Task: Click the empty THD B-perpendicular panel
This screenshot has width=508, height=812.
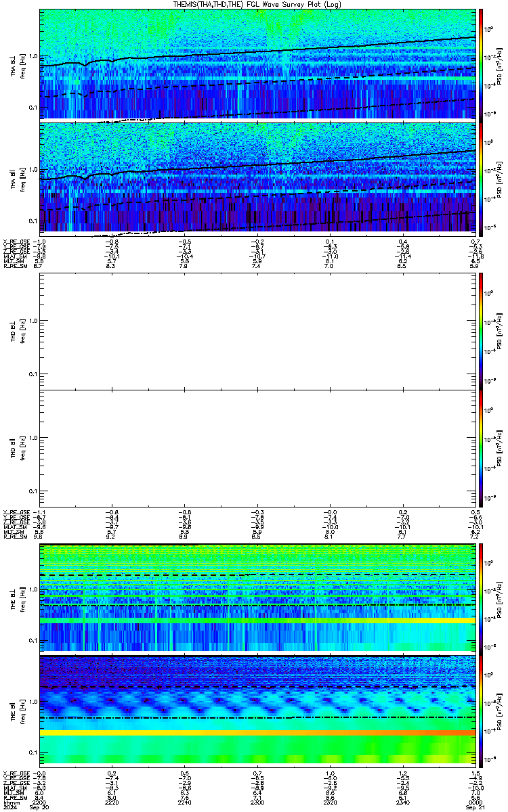Action: pyautogui.click(x=257, y=330)
